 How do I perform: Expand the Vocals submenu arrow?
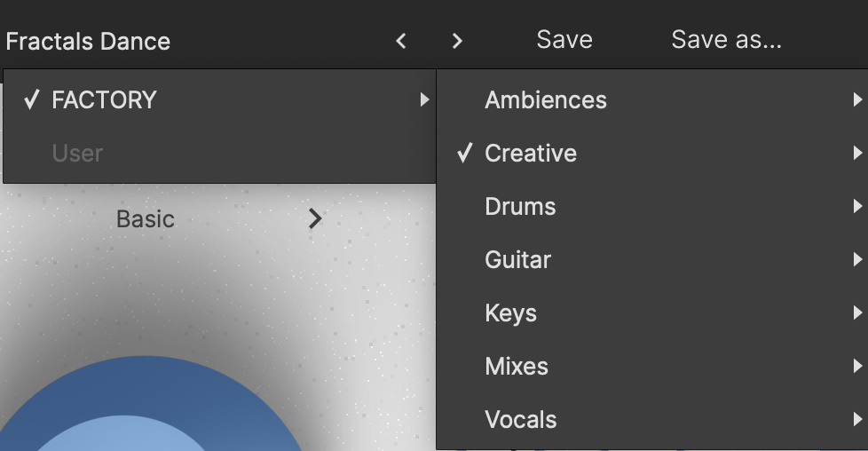(856, 420)
